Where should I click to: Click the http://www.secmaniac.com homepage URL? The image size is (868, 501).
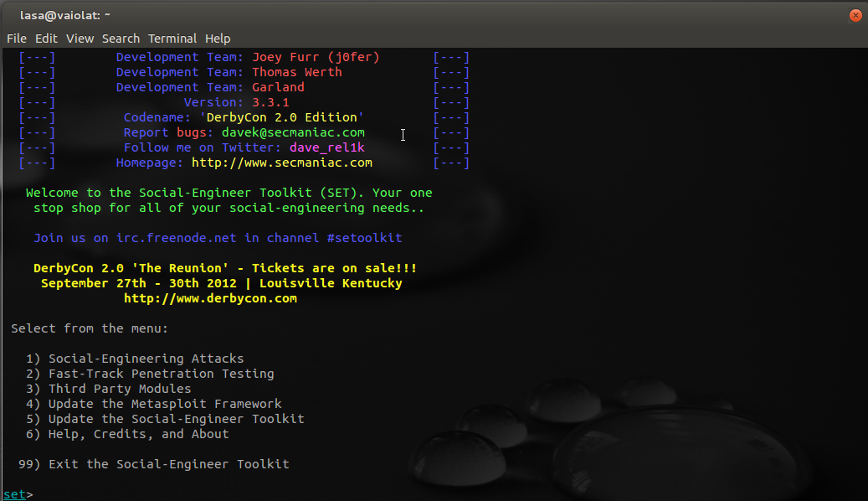[282, 163]
